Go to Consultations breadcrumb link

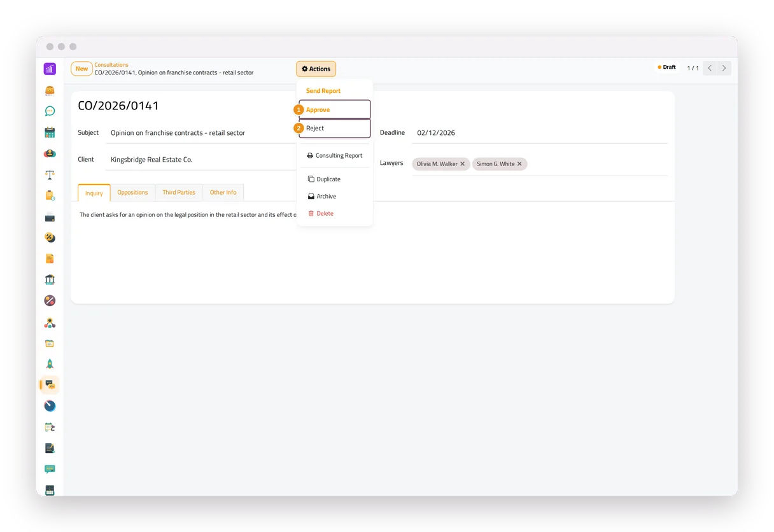point(111,65)
